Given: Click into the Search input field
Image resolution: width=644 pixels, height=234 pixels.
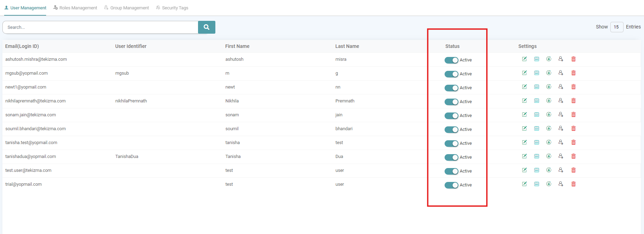Looking at the screenshot, I should tap(100, 27).
